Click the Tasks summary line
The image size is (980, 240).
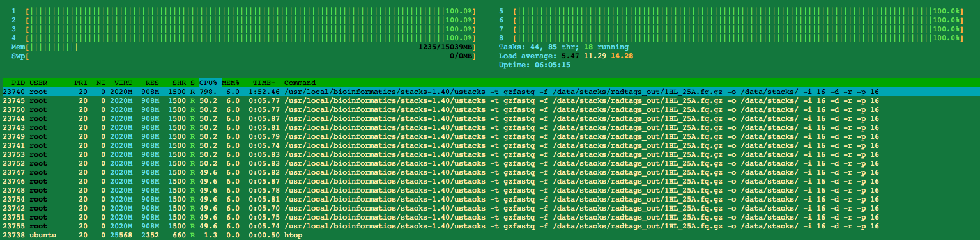click(563, 47)
